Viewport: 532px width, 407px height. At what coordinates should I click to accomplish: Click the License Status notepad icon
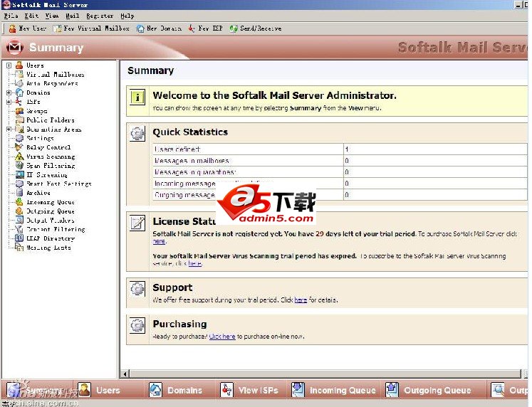(x=137, y=223)
